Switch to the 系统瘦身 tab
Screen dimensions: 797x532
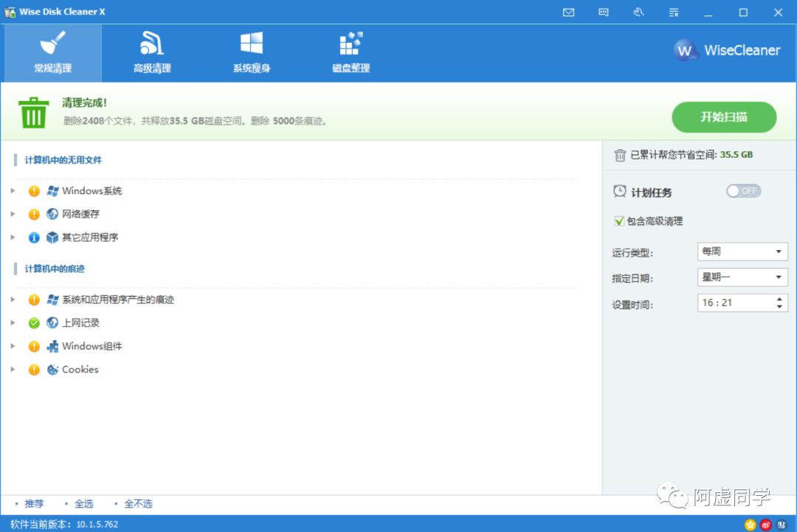pyautogui.click(x=252, y=53)
